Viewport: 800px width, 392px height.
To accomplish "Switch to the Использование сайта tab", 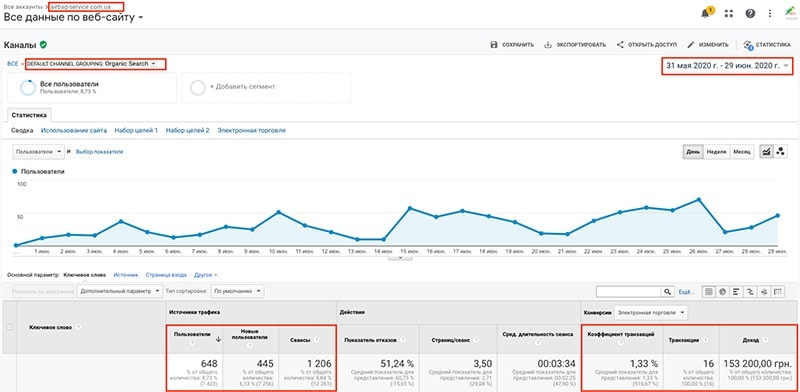I will click(74, 131).
